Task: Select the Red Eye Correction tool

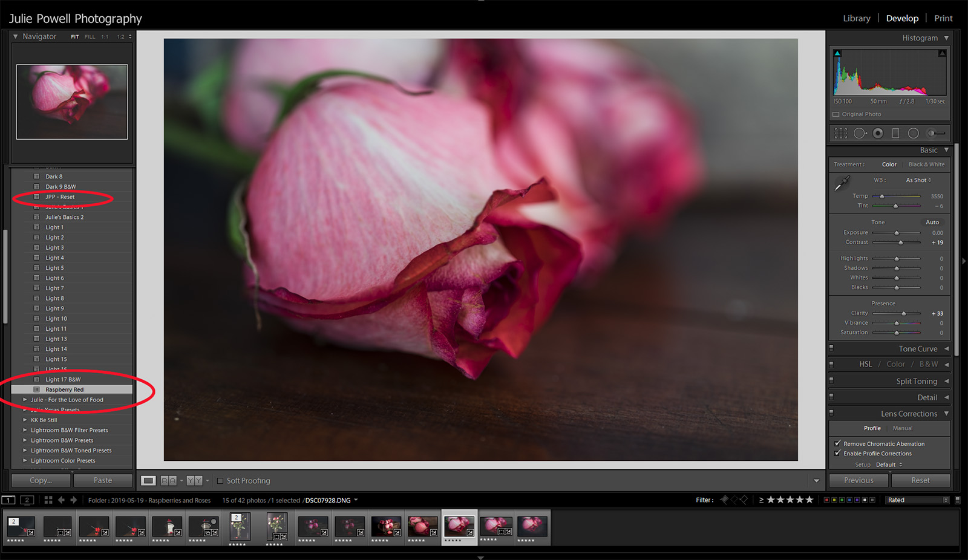Action: point(878,133)
